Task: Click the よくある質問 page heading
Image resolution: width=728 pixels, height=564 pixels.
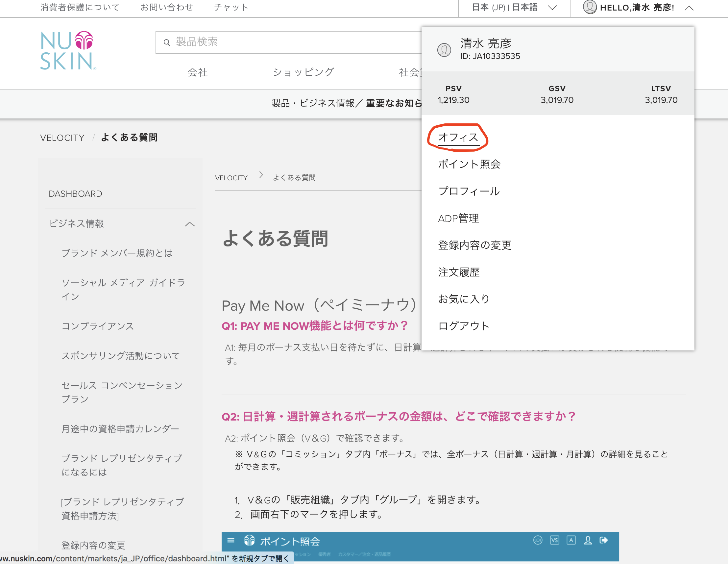Action: click(x=275, y=239)
